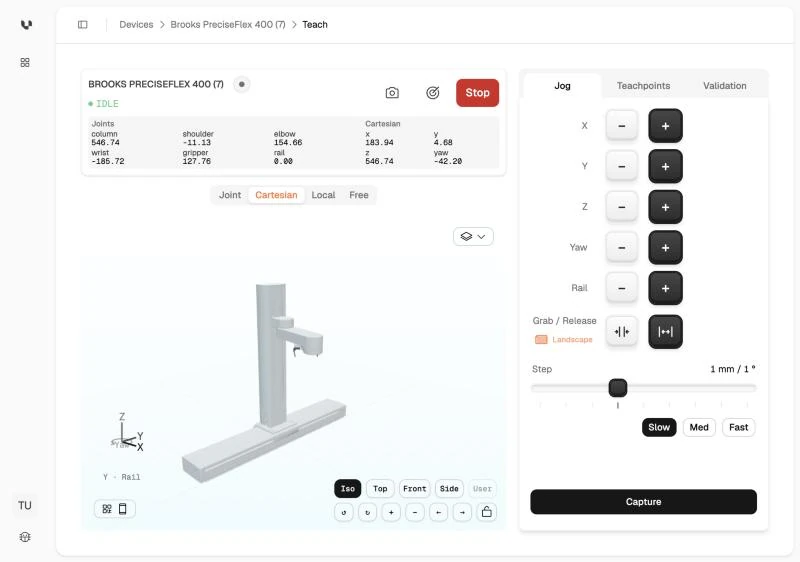This screenshot has height=562, width=800.
Task: Switch to Front view
Action: 414,489
